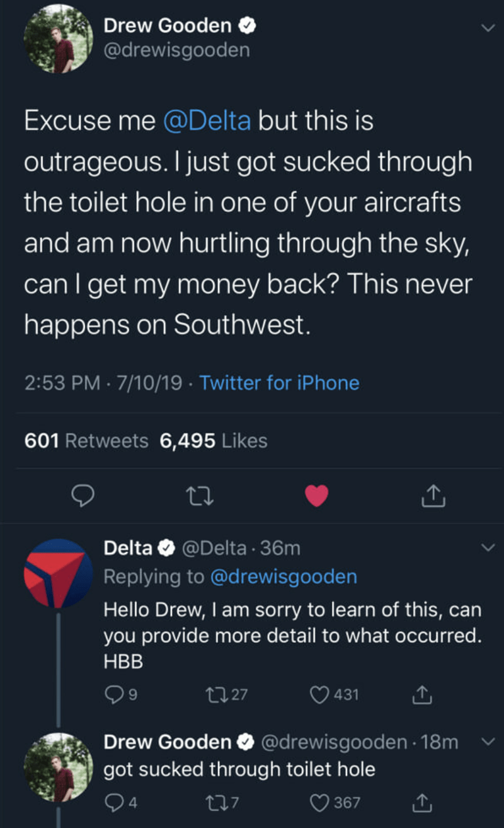View the list of 601 Retweets
The height and width of the screenshot is (828, 504).
(x=86, y=441)
